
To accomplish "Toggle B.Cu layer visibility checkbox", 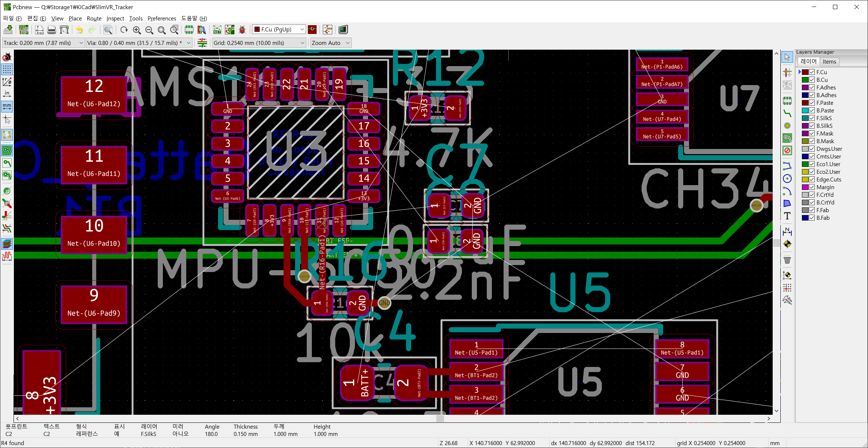I will (812, 80).
